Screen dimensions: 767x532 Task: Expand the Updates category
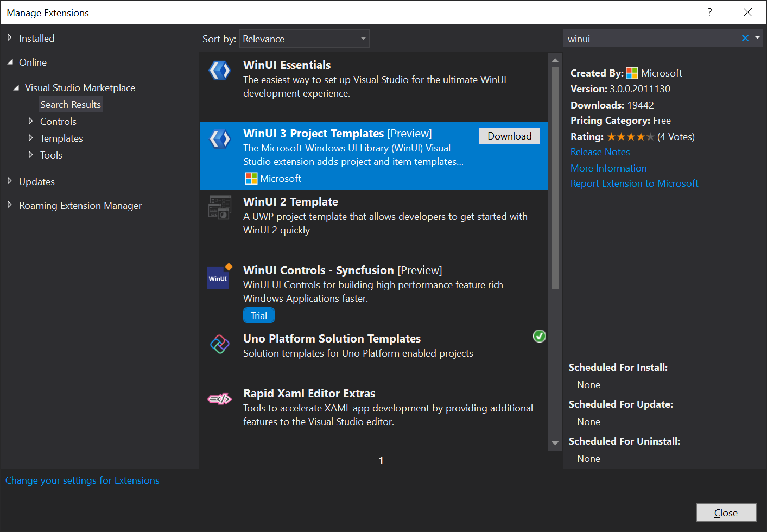tap(9, 181)
